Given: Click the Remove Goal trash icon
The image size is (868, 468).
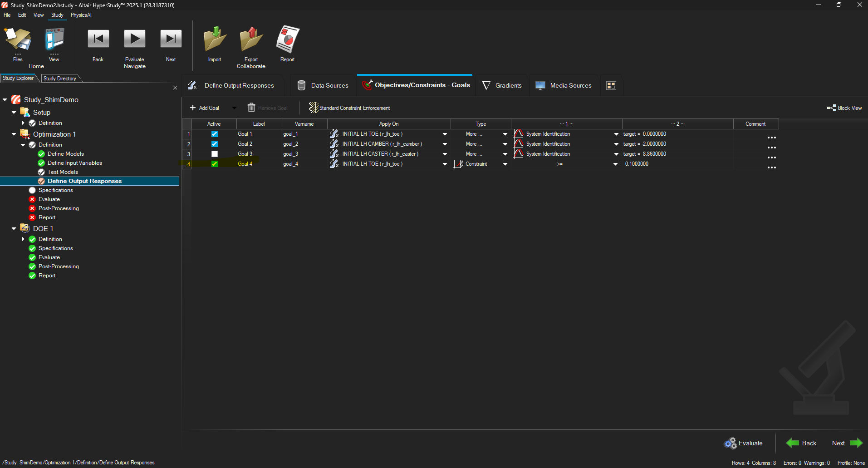Looking at the screenshot, I should coord(251,108).
